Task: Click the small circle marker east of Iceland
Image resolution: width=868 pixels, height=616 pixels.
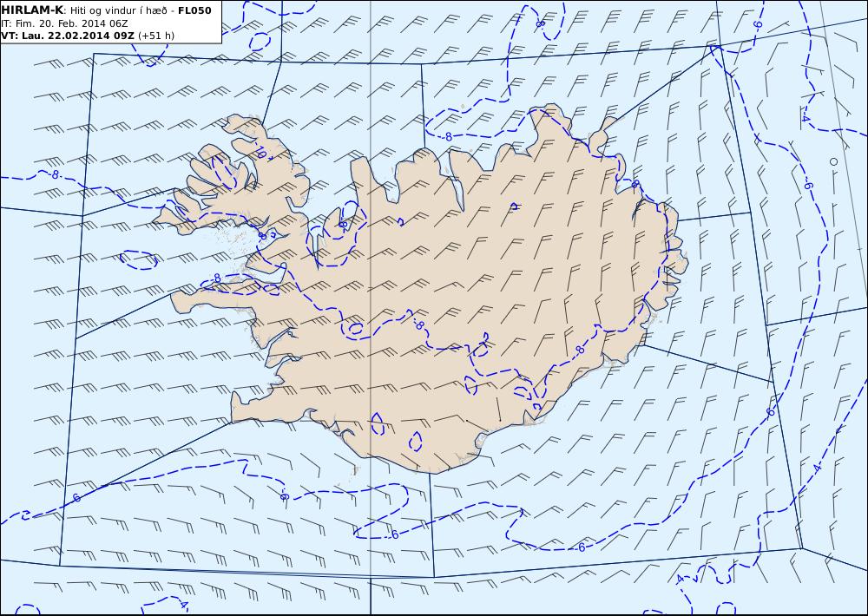Action: (833, 161)
